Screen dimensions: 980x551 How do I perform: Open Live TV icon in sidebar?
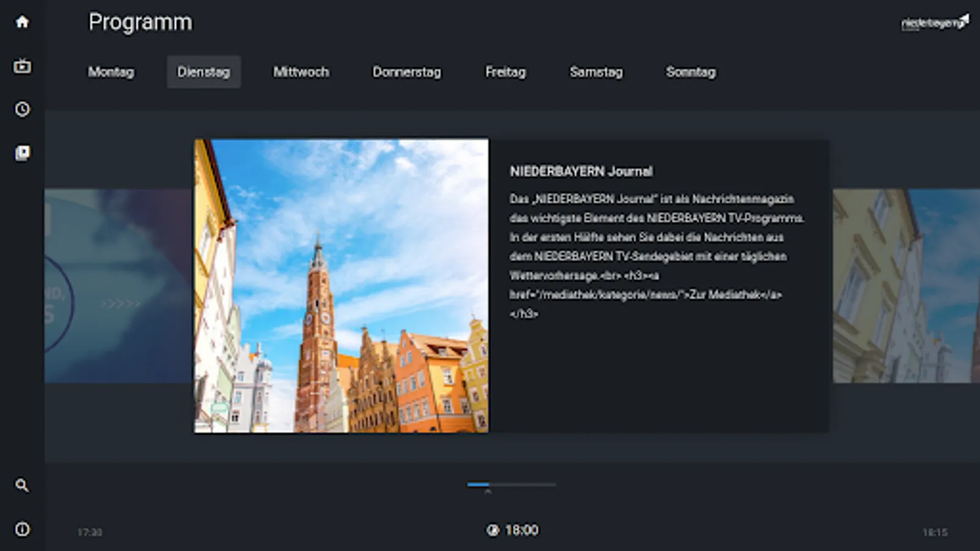point(22,66)
